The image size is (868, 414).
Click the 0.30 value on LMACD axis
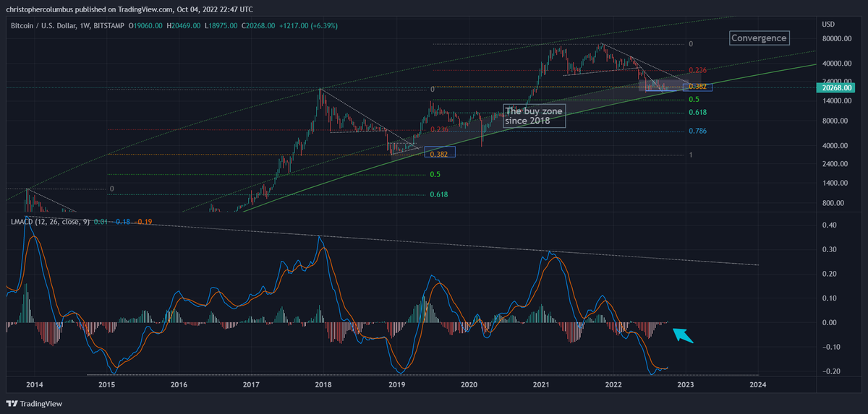pyautogui.click(x=830, y=249)
